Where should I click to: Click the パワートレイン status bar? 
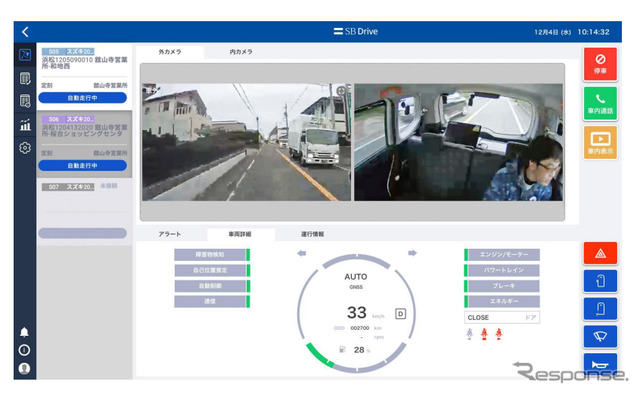tap(502, 270)
